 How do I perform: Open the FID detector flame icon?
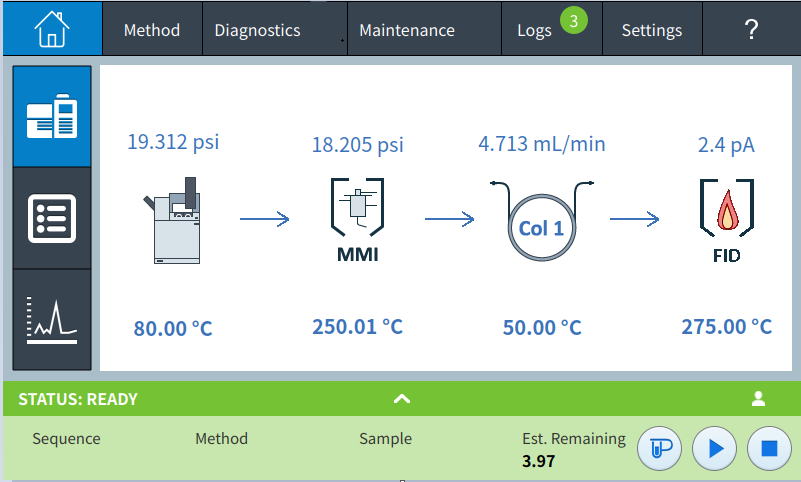coord(727,220)
